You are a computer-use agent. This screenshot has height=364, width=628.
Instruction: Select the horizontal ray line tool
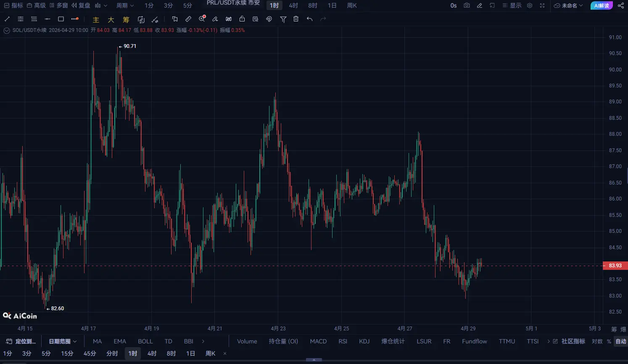coord(47,19)
